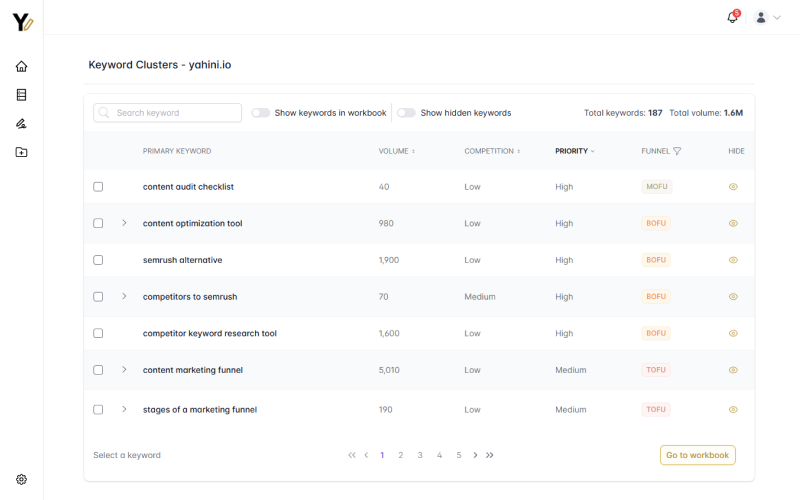Select the semrush alternative keyword text
The image size is (800, 500).
[x=183, y=260]
